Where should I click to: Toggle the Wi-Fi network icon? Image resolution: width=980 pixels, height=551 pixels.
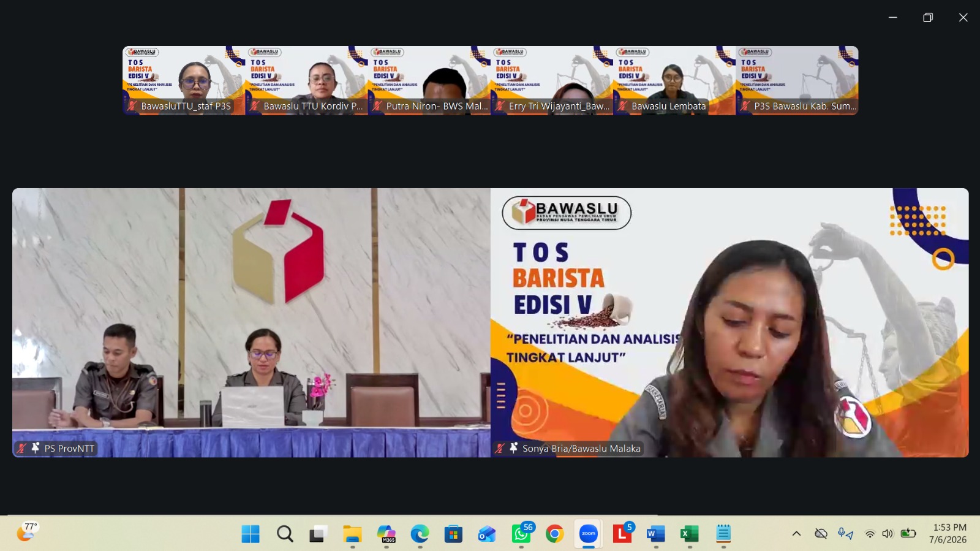click(x=870, y=534)
